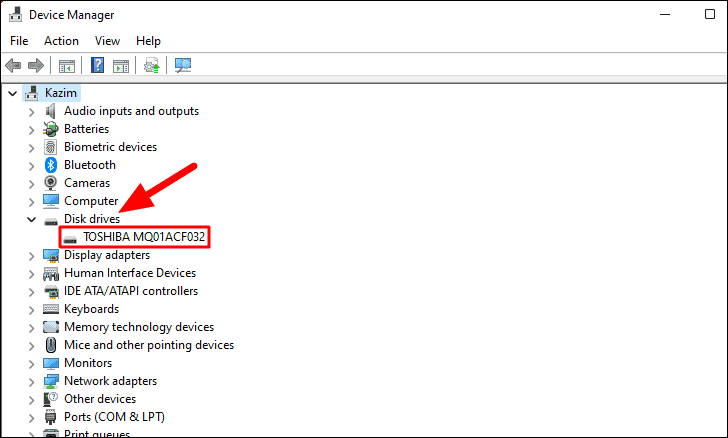This screenshot has width=728, height=438.
Task: Open the Action menu
Action: (x=61, y=41)
